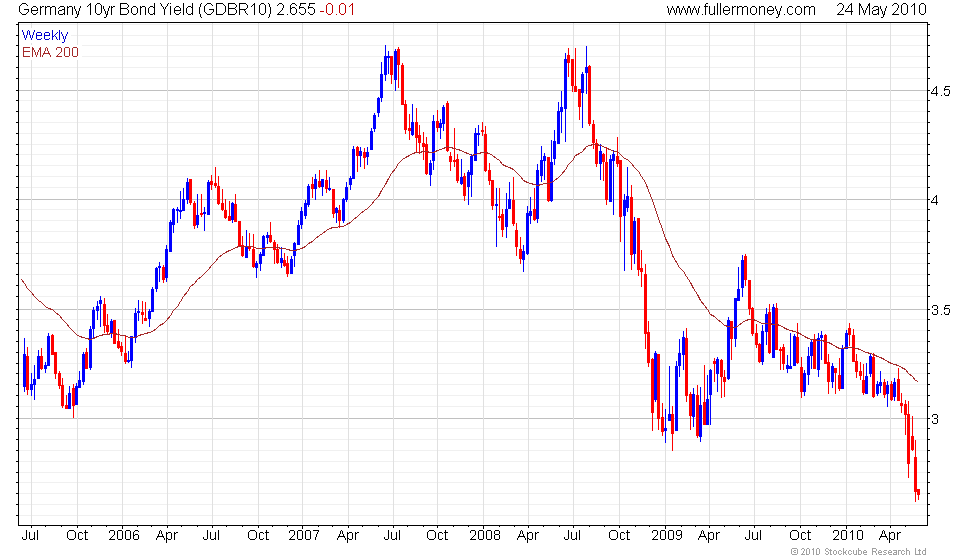Open the www.fullermoney.com link text

click(x=741, y=9)
